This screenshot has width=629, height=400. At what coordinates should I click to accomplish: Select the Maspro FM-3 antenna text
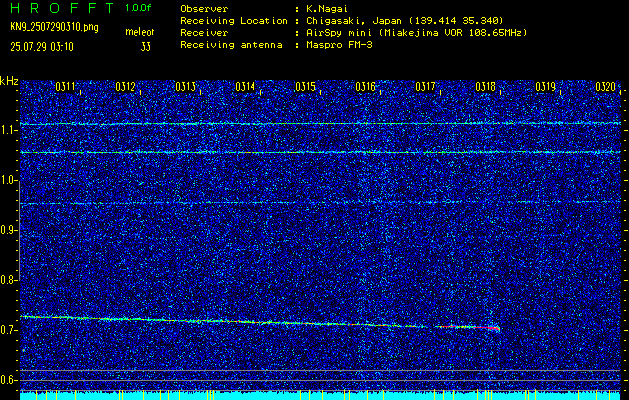[339, 45]
